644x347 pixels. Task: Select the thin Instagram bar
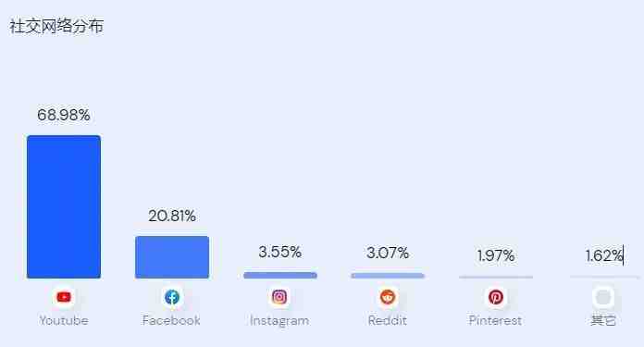[280, 275]
